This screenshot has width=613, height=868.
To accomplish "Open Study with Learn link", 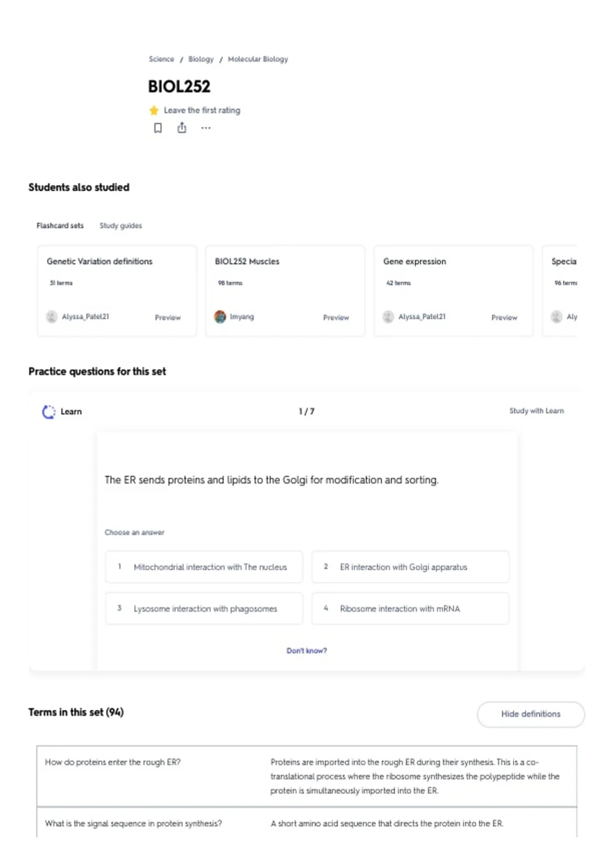I will [536, 411].
